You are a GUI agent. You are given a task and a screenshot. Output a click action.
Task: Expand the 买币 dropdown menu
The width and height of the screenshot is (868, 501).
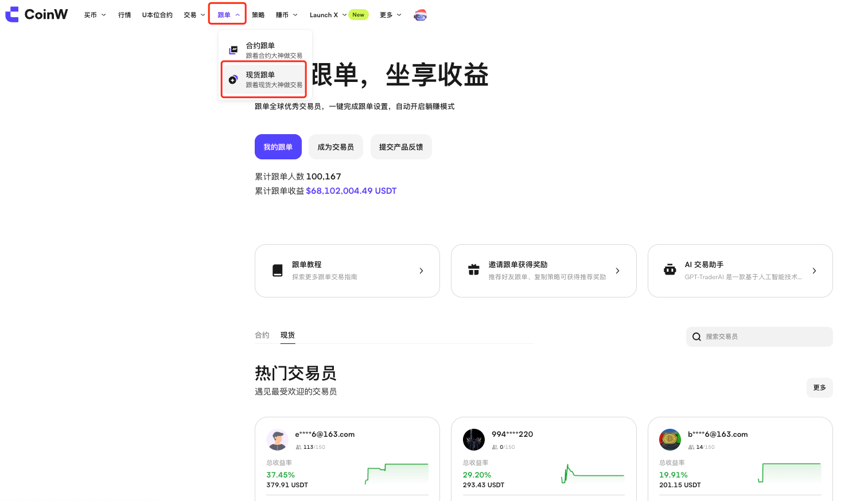(95, 15)
